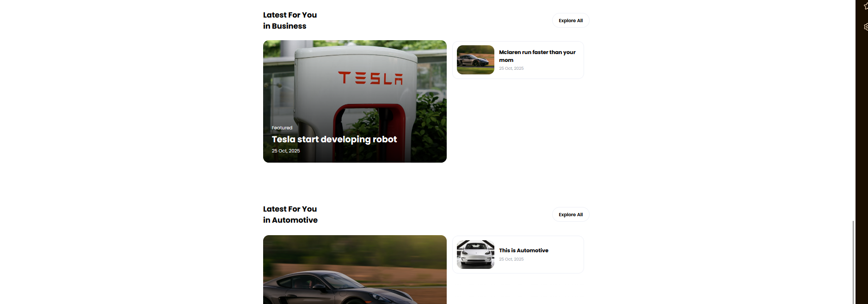Viewport: 868px width, 304px height.
Task: Click Explore All in Automotive section
Action: (x=571, y=214)
